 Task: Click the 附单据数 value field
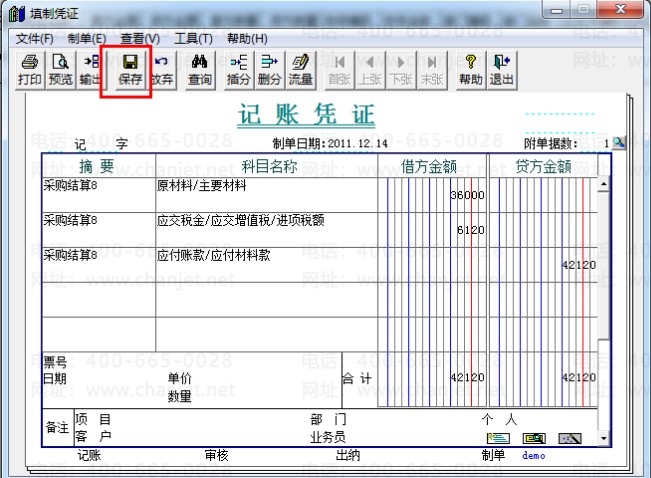tap(595, 144)
